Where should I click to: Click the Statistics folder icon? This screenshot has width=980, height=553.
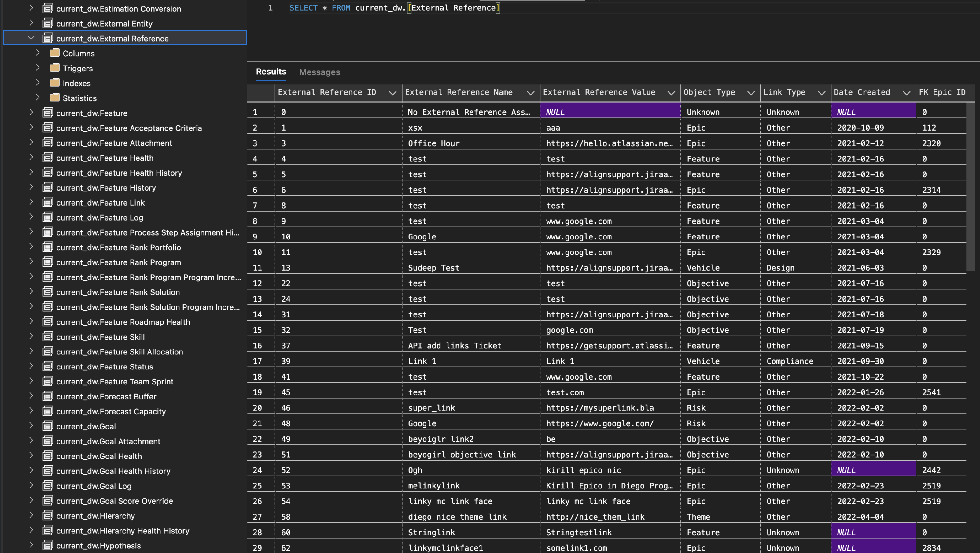(55, 98)
